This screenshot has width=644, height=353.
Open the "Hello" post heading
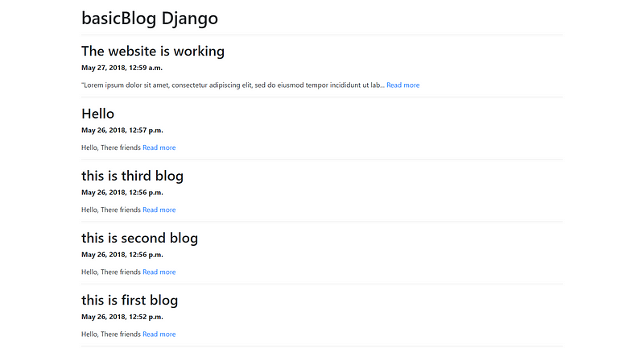click(97, 114)
